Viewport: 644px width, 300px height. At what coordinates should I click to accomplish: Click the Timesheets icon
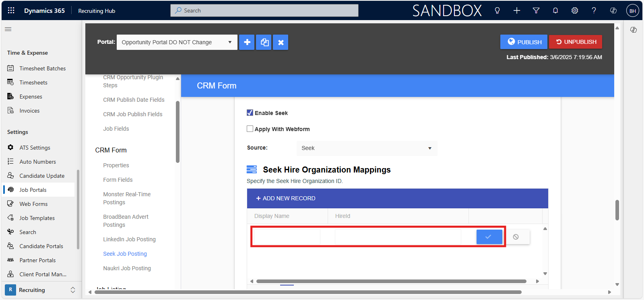click(10, 82)
